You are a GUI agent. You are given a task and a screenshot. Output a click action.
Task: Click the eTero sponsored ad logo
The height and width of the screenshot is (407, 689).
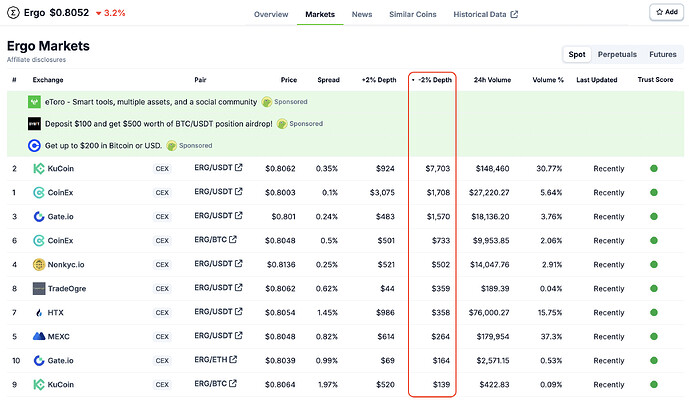coord(35,102)
